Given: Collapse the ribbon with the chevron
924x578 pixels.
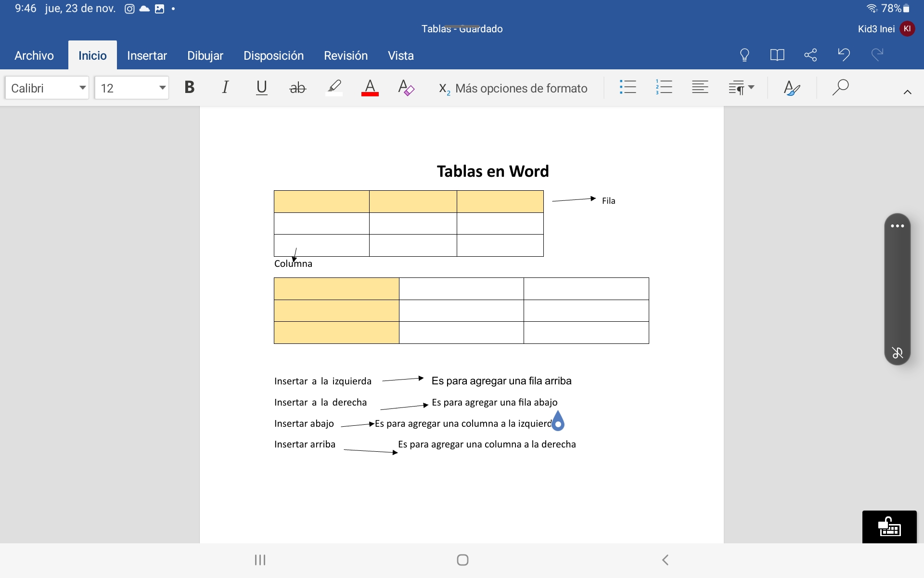Looking at the screenshot, I should [907, 92].
